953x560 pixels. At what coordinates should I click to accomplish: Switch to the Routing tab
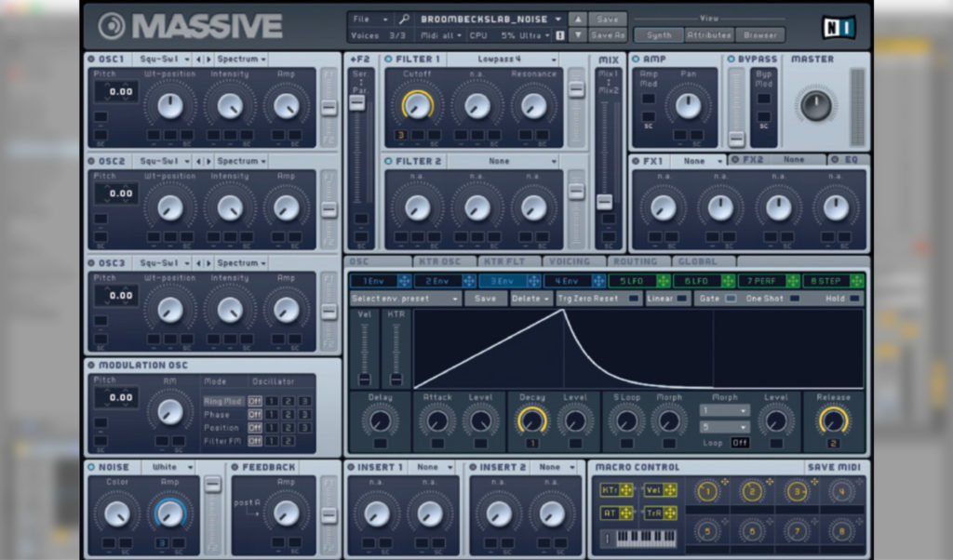click(637, 261)
